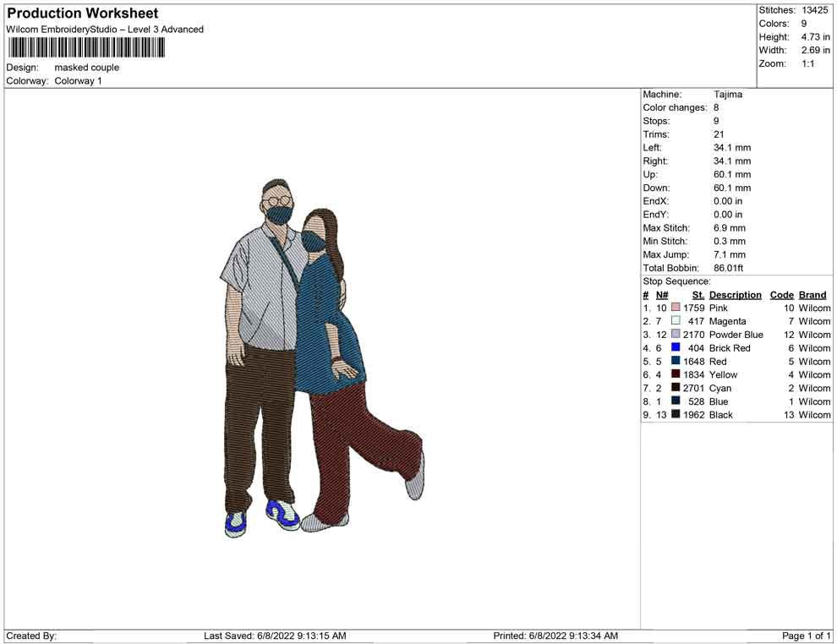Click the N# column header
The width and height of the screenshot is (837, 644).
pyautogui.click(x=662, y=295)
